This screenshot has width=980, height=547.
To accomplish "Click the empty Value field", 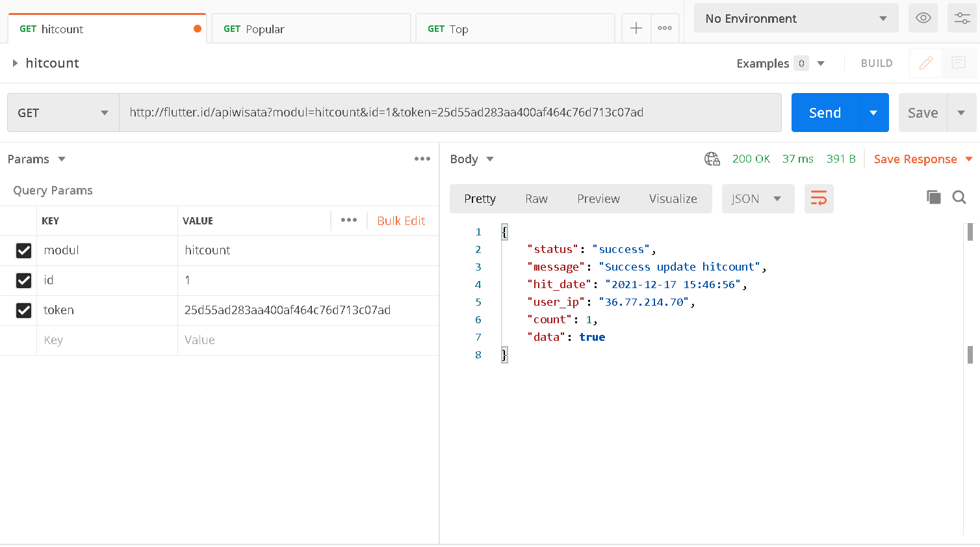I will [x=308, y=340].
